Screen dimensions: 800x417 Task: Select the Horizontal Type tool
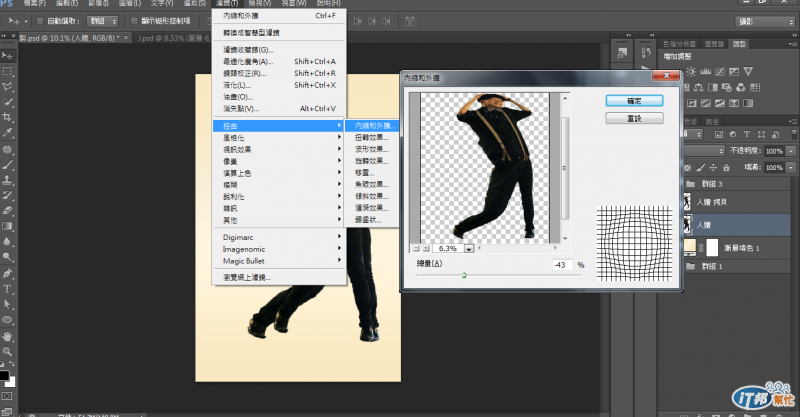point(7,289)
